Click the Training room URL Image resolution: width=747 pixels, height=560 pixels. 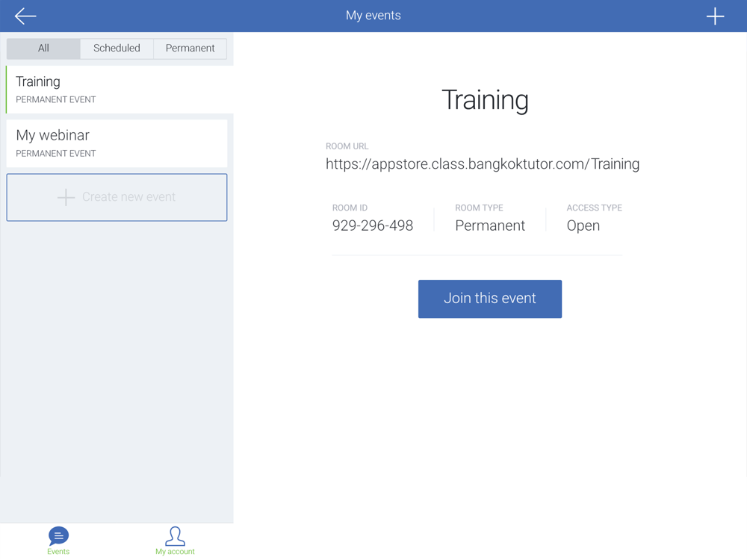pos(482,164)
